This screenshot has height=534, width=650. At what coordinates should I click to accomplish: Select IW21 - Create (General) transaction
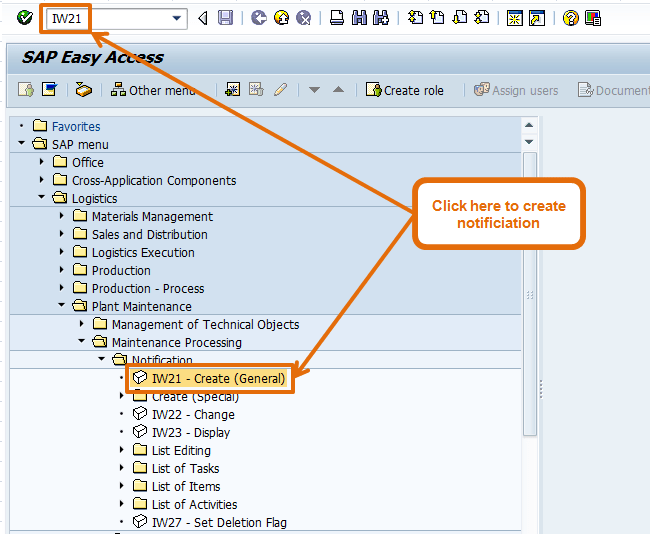point(209,379)
